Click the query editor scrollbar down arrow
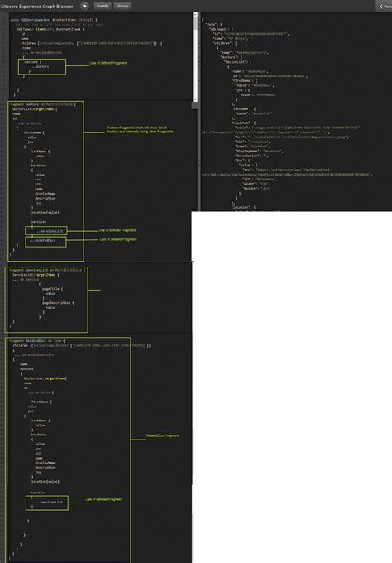Viewport: 392px width, 563px height. coord(195,99)
